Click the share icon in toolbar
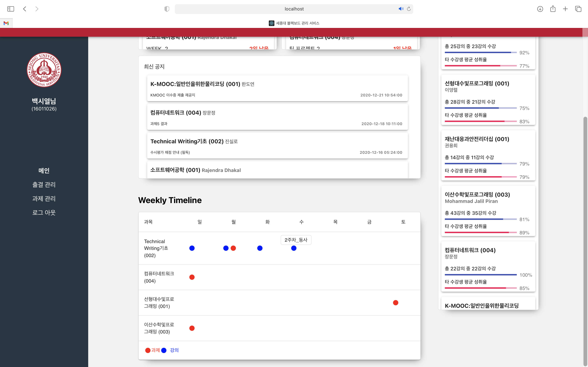 [x=553, y=9]
